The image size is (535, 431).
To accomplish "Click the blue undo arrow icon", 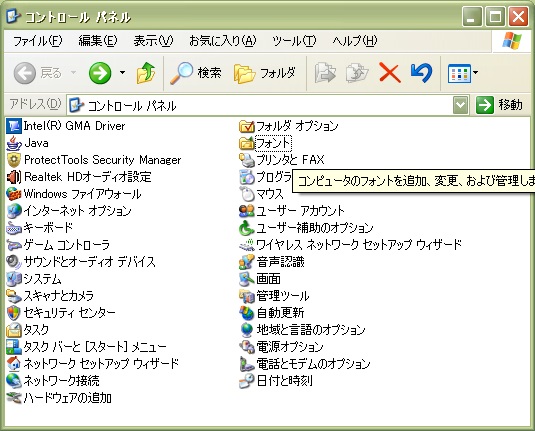I will pyautogui.click(x=422, y=73).
